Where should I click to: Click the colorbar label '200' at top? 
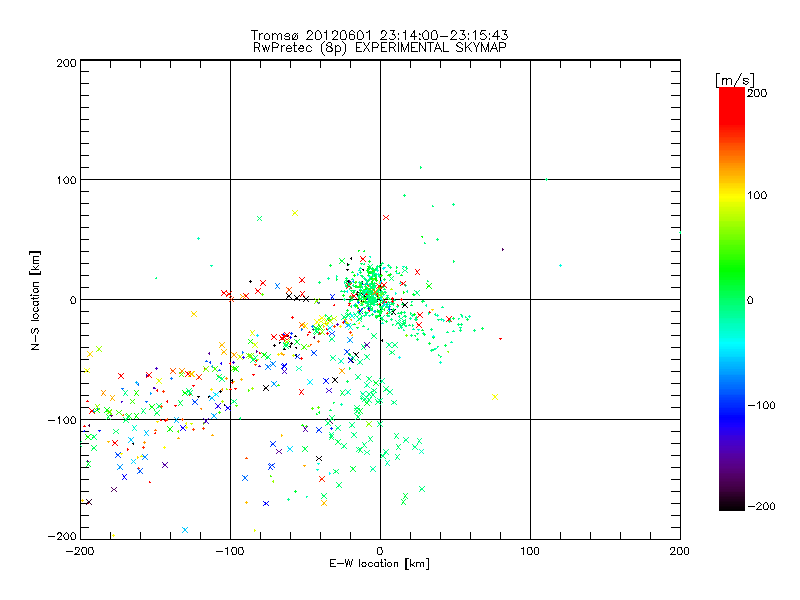(757, 93)
